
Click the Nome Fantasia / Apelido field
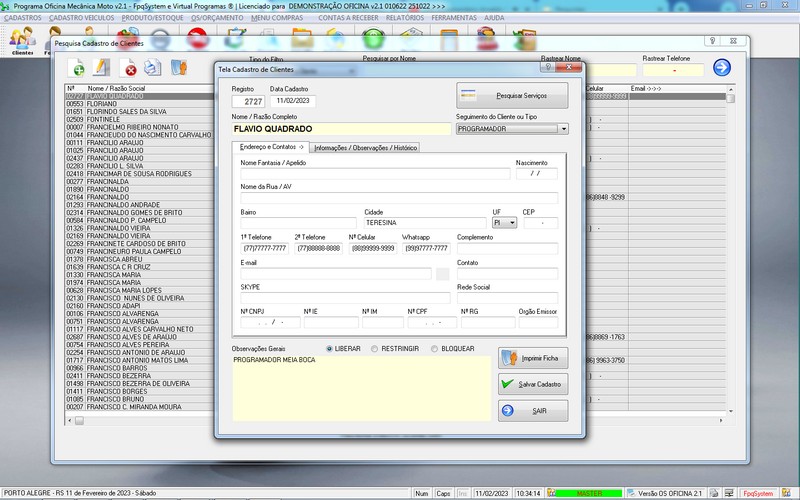click(x=375, y=174)
